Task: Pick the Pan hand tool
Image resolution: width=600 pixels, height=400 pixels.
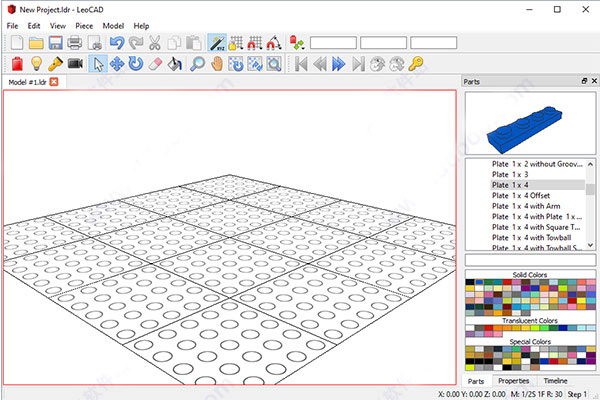Action: (x=217, y=64)
